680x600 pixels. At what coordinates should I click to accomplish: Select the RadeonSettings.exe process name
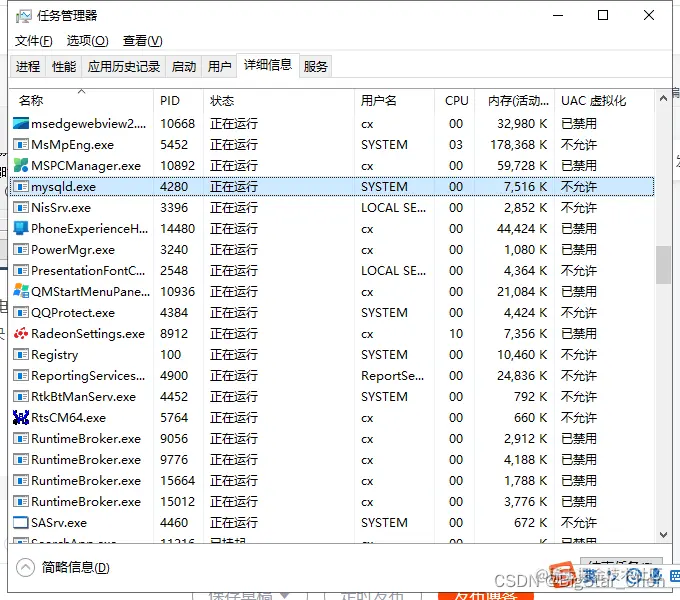(x=88, y=333)
